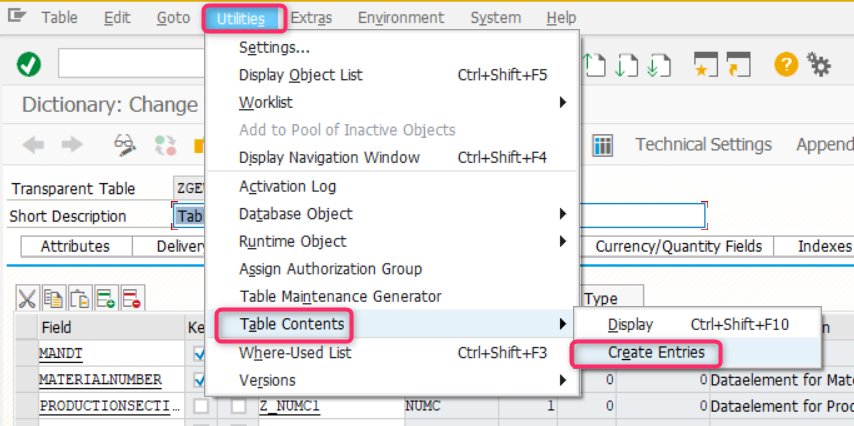Viewport: 854px width, 426px height.
Task: Click the green checkmark Enter icon
Action: pyautogui.click(x=29, y=65)
